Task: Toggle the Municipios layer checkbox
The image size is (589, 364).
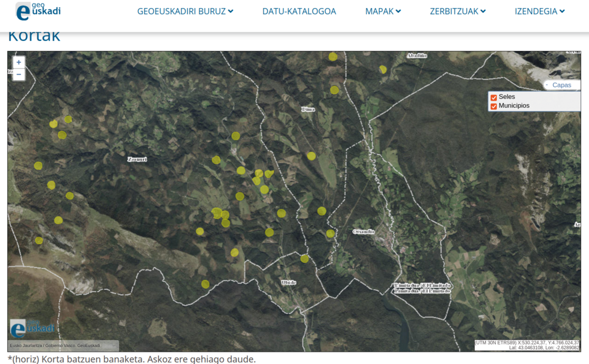Action: [x=493, y=106]
